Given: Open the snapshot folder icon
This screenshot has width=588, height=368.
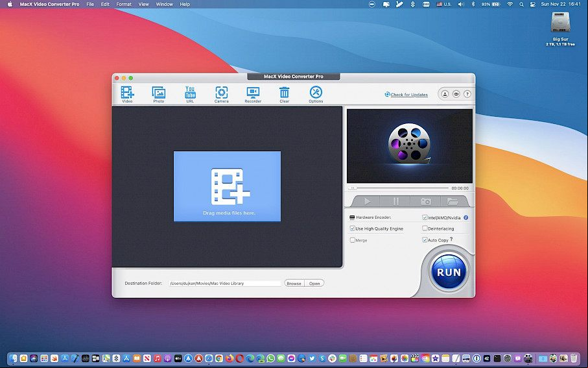Looking at the screenshot, I should (453, 202).
